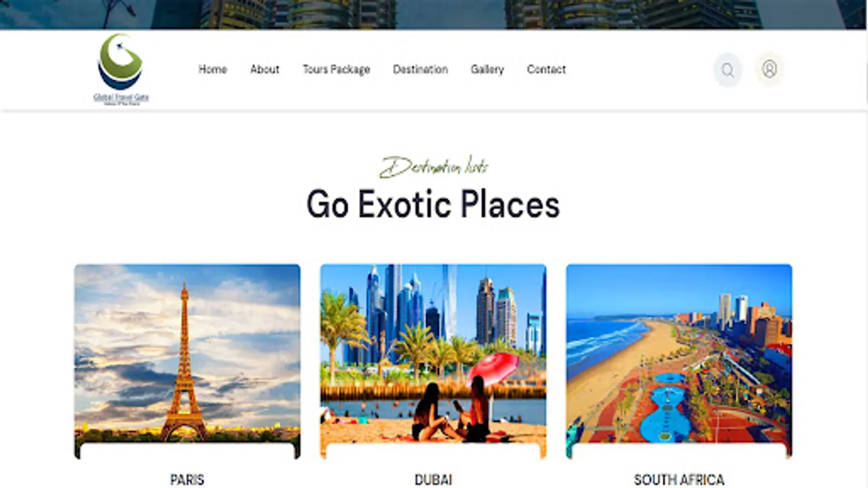Click the PARIS destination title
This screenshot has height=488, width=868.
pyautogui.click(x=187, y=480)
